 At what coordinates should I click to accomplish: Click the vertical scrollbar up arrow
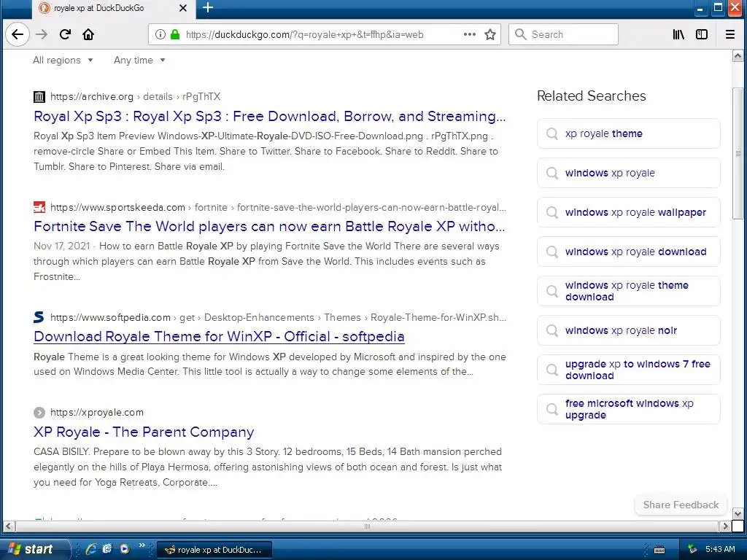click(738, 56)
